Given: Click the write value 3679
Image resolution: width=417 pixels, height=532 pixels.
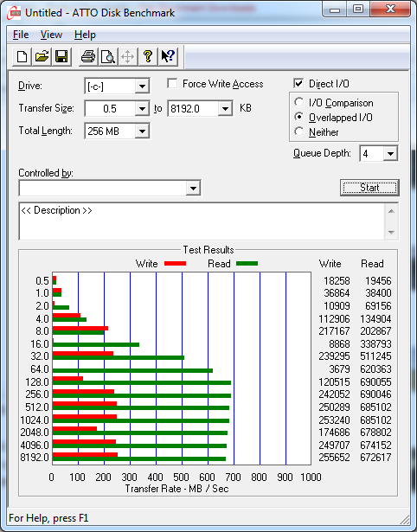Looking at the screenshot, I should click(339, 369).
